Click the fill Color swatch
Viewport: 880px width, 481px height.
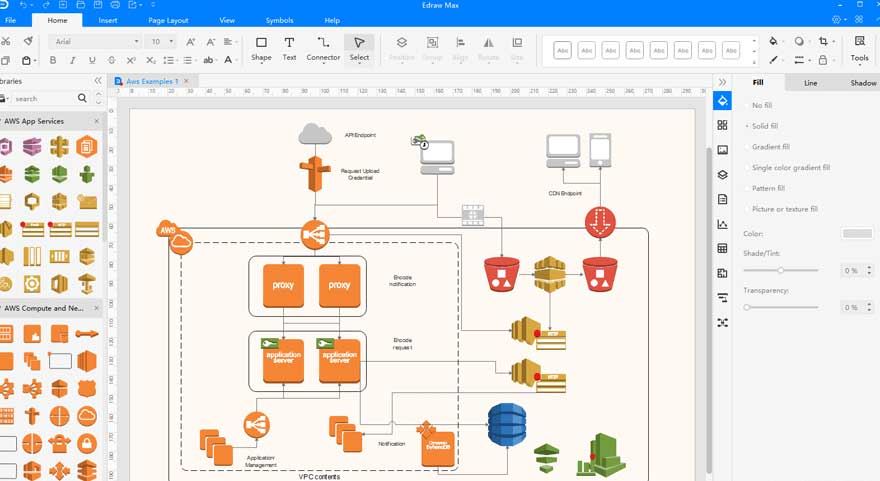coord(857,234)
